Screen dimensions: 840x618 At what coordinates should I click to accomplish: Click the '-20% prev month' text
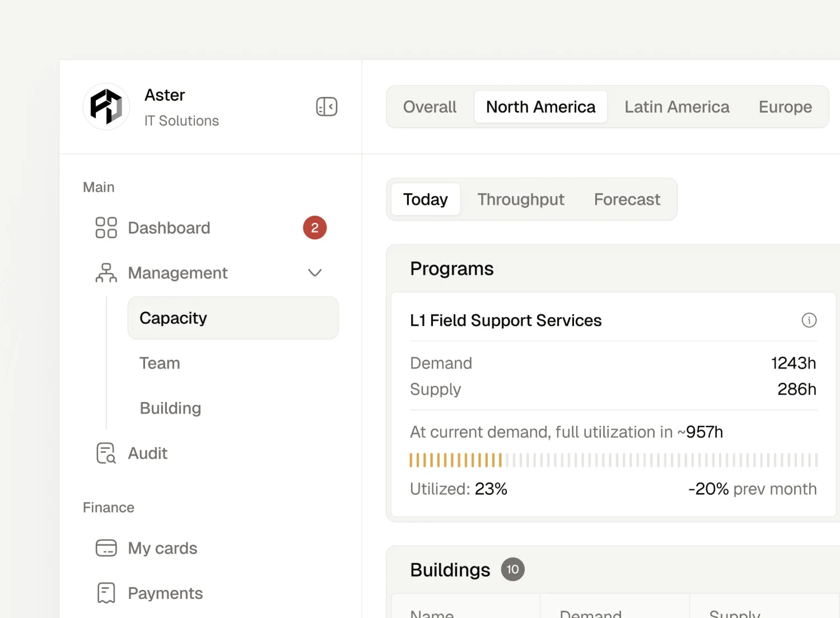click(753, 489)
